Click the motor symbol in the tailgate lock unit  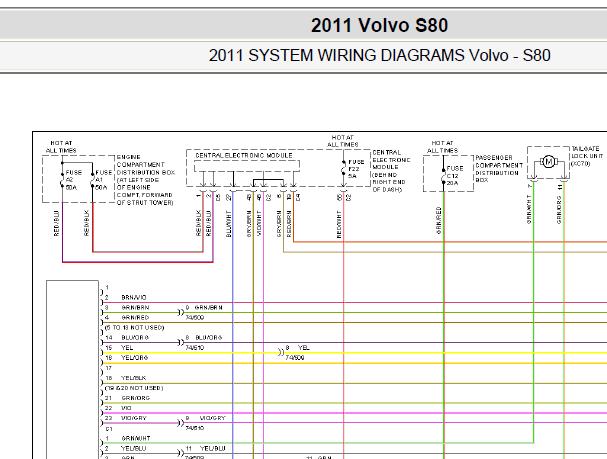pyautogui.click(x=548, y=162)
